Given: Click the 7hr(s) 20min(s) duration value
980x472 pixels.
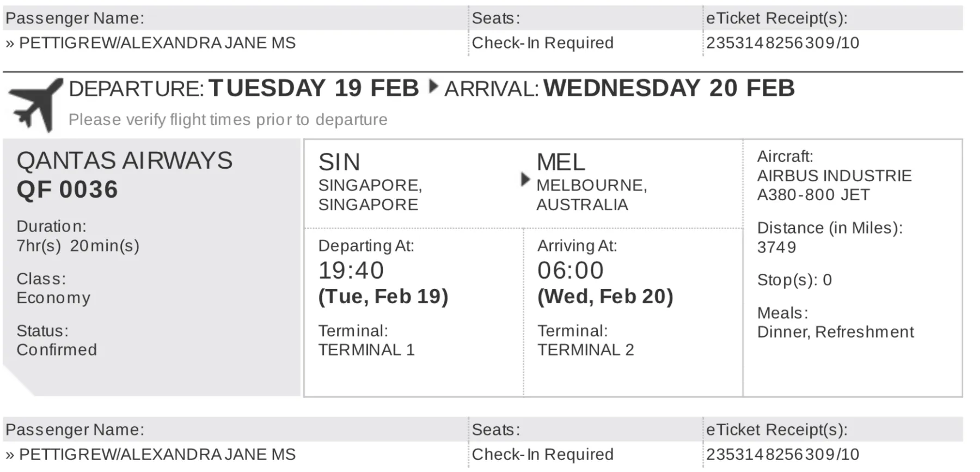Looking at the screenshot, I should 78,246.
